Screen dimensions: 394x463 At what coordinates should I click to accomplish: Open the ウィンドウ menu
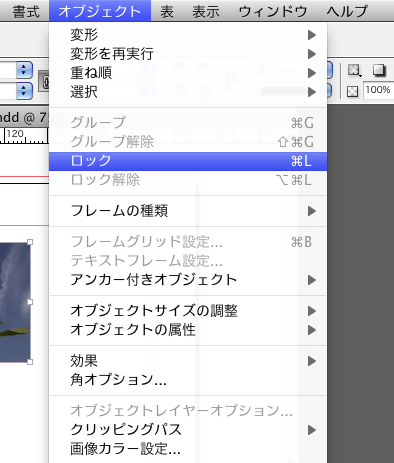point(273,12)
